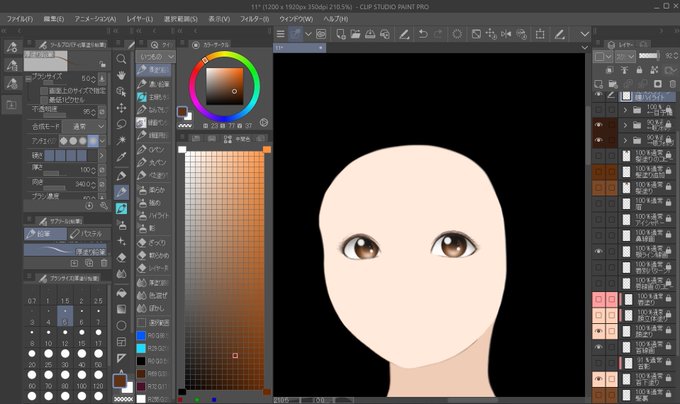Open anti-aliasing options dropdown arrow
Image resolution: width=680 pixels, height=404 pixels.
[x=102, y=141]
